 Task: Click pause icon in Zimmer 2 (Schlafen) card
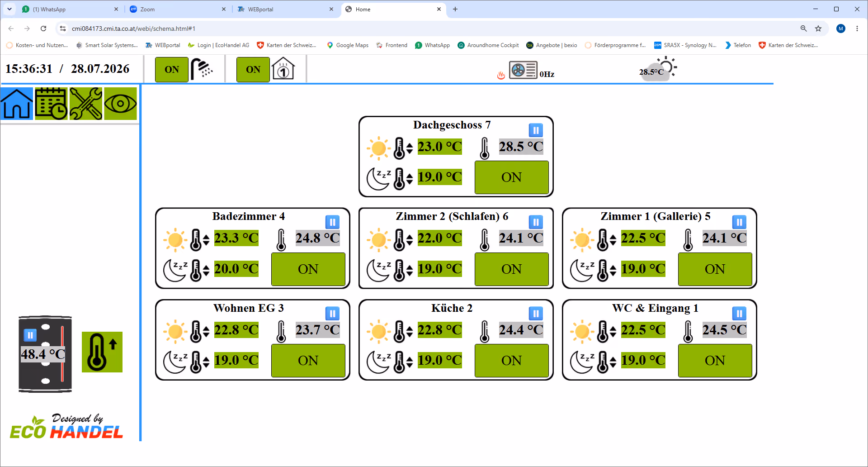536,222
